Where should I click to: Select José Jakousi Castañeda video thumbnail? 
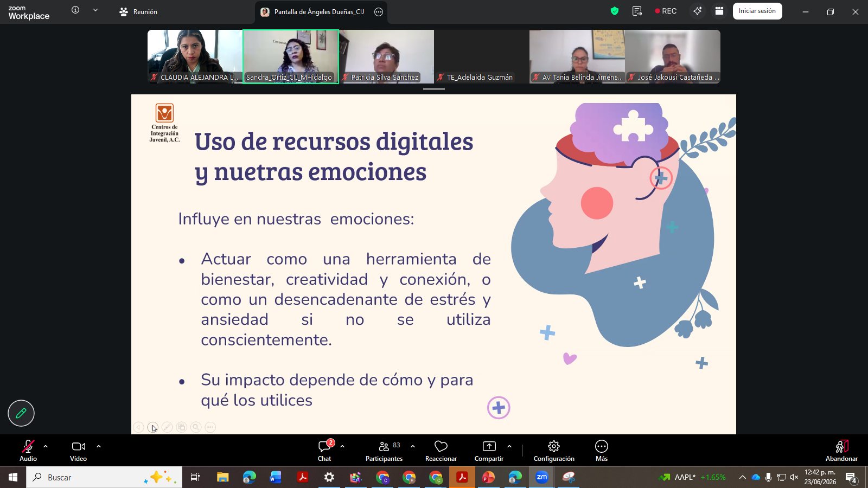[673, 56]
